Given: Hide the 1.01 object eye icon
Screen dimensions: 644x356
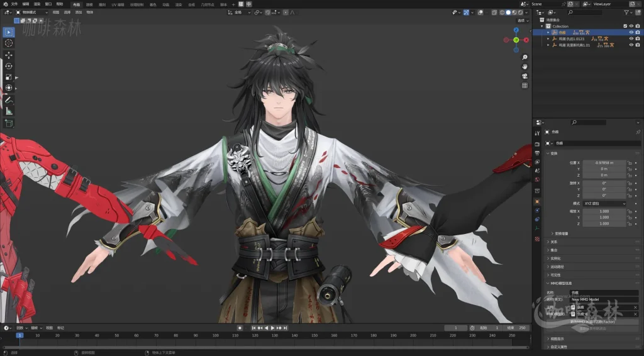Looking at the screenshot, I should click(631, 45).
